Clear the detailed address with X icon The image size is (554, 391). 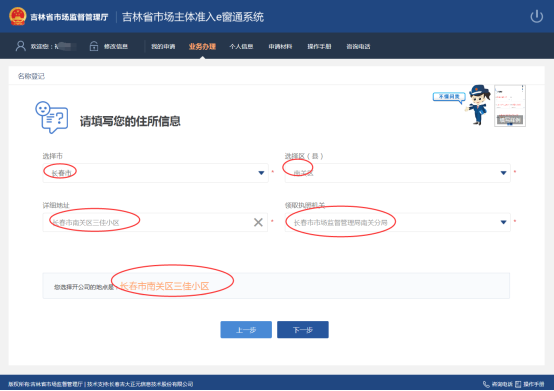point(258,222)
